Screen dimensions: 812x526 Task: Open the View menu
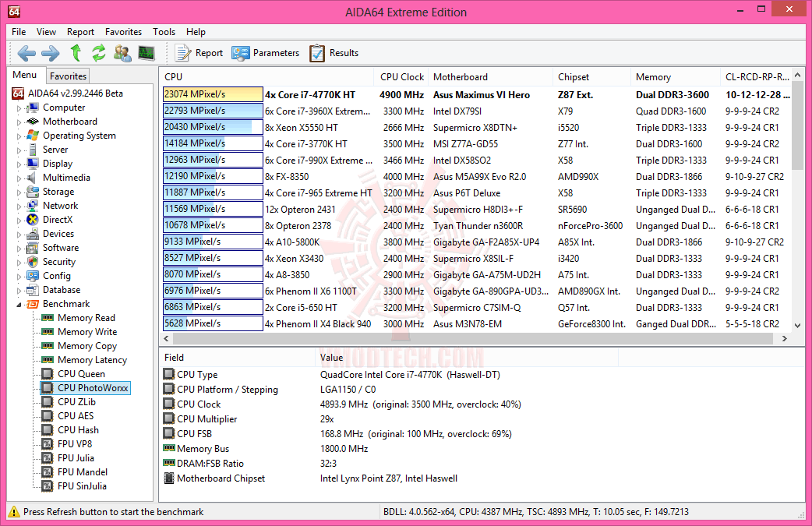(46, 32)
